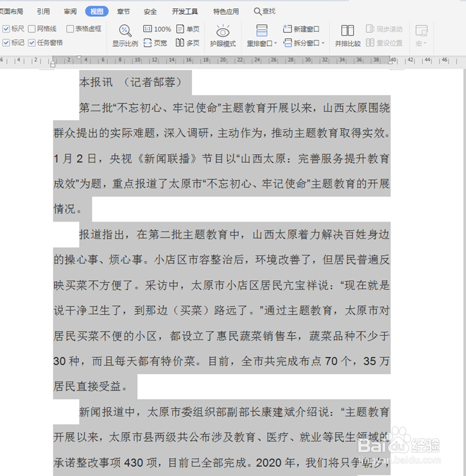Viewport: 466px width, 476px height.
Task: Click the 重排窗口 arrange windows icon
Action: [x=261, y=31]
